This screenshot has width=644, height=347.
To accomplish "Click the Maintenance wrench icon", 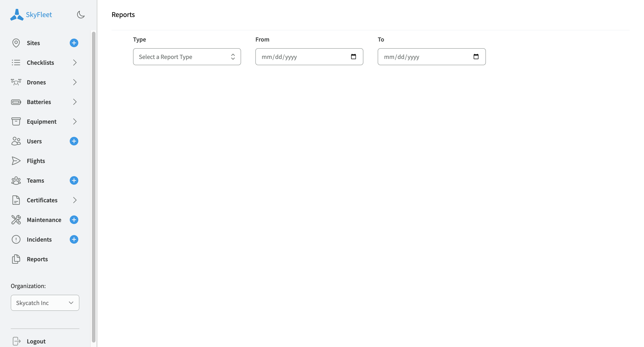I will 16,220.
